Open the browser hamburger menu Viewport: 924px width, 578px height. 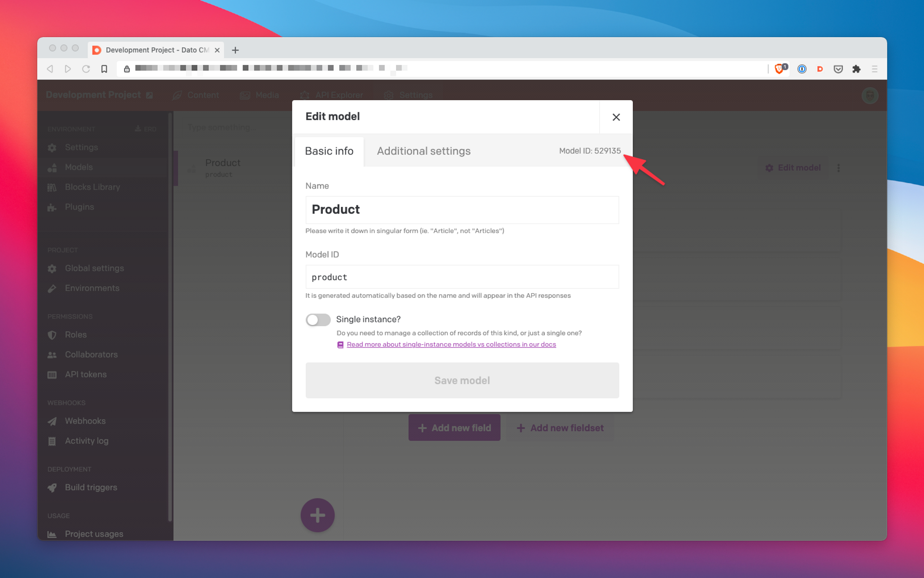(874, 69)
